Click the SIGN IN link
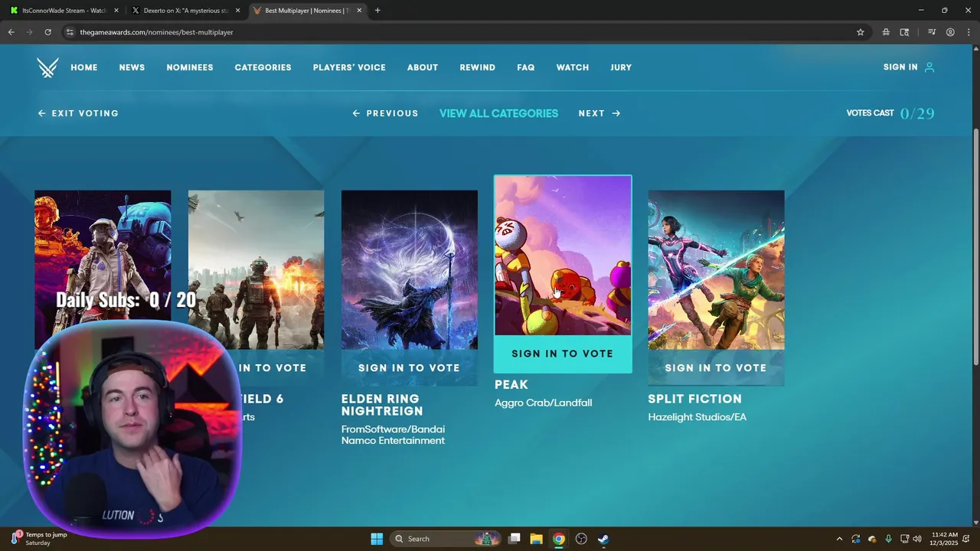Image resolution: width=980 pixels, height=551 pixels. coord(900,67)
